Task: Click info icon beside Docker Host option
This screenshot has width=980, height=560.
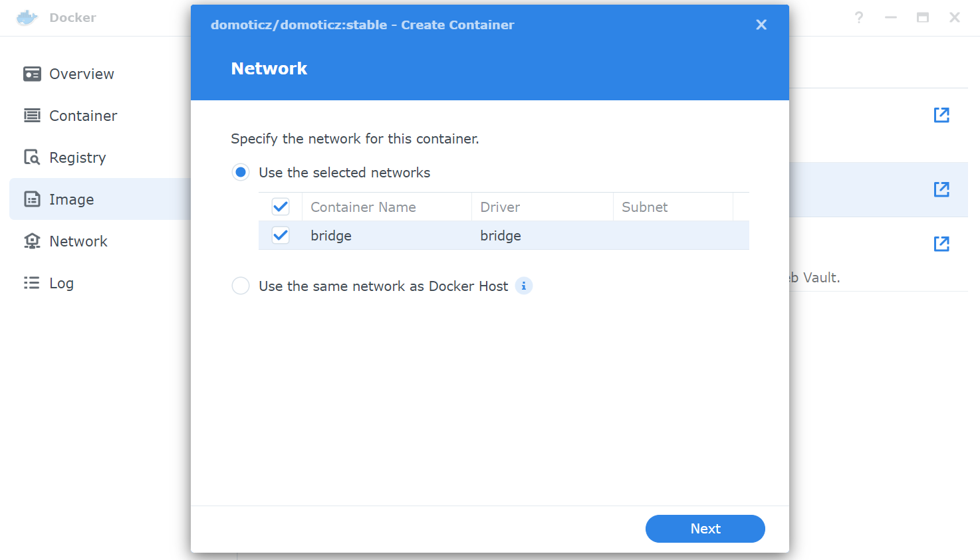Action: point(524,286)
